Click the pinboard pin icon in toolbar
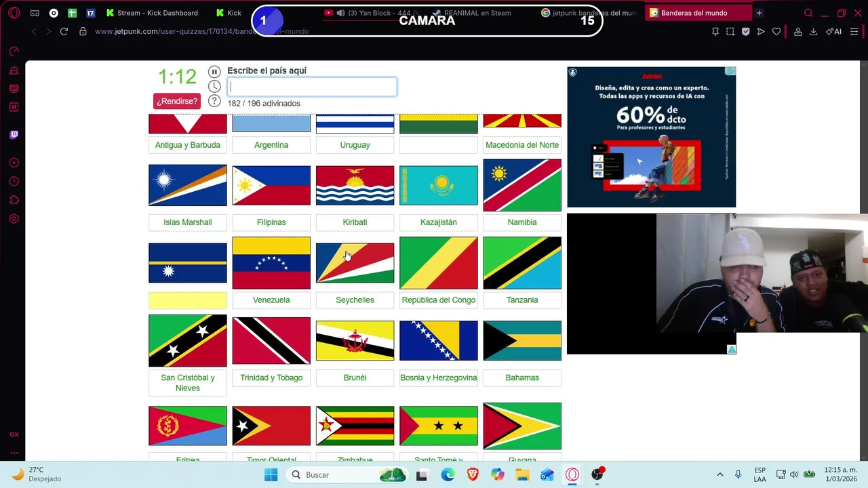This screenshot has width=868, height=488. (715, 31)
